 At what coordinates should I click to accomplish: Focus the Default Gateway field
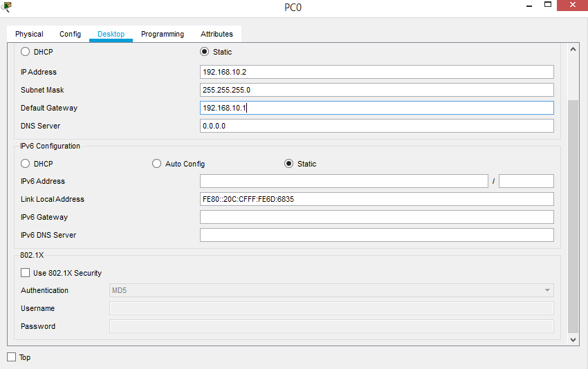coord(377,108)
